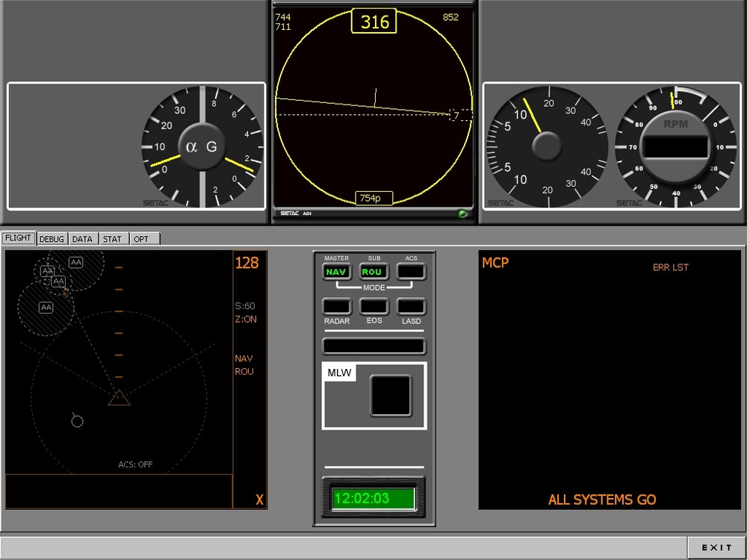
Task: Go to the STAT tab
Action: point(113,239)
